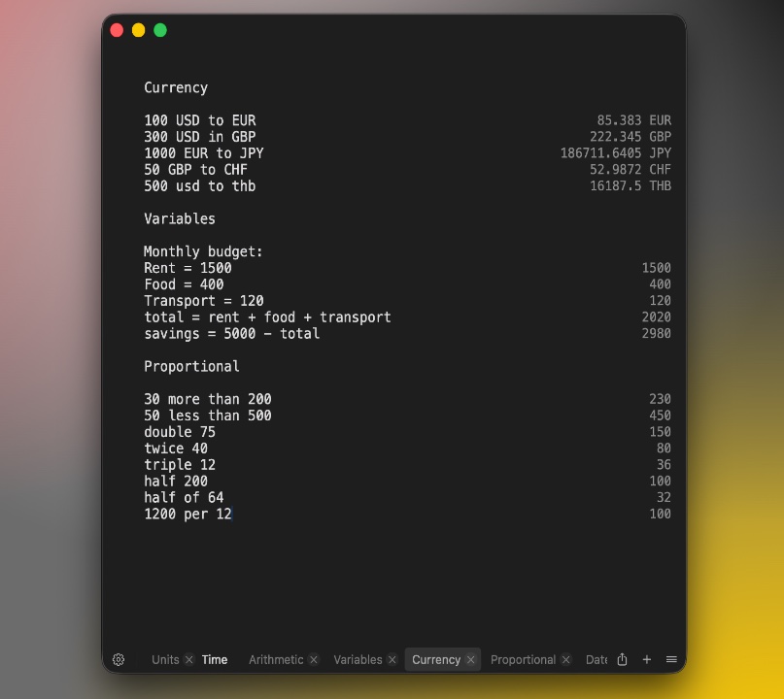Click the result value 2020
The width and height of the screenshot is (784, 699).
[657, 317]
